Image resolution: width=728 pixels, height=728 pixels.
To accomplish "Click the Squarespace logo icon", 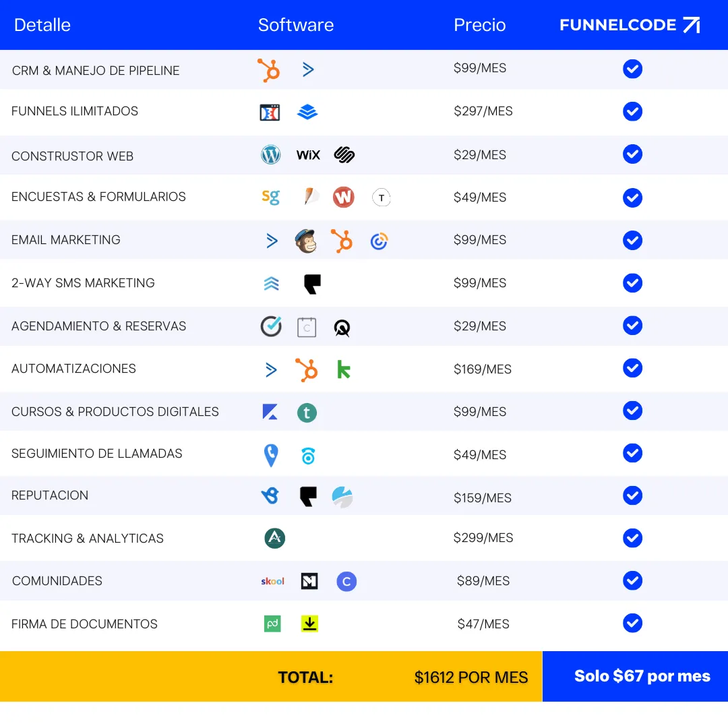I will (x=344, y=155).
